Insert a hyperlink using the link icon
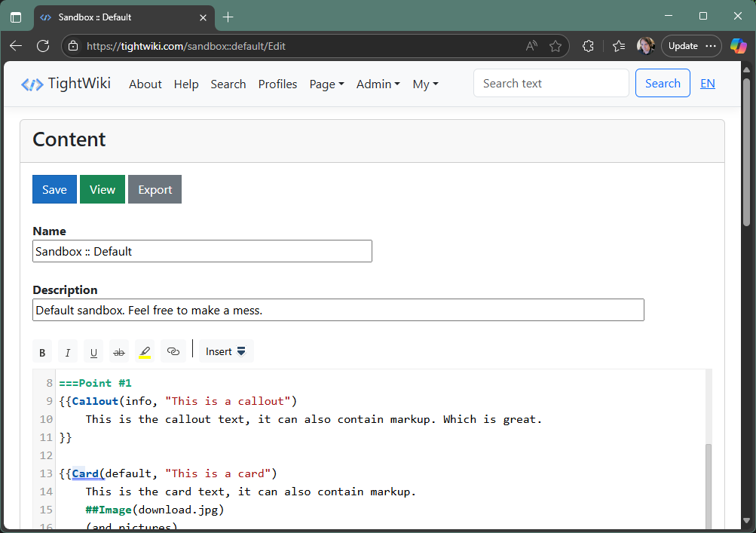The width and height of the screenshot is (756, 533). pos(173,351)
